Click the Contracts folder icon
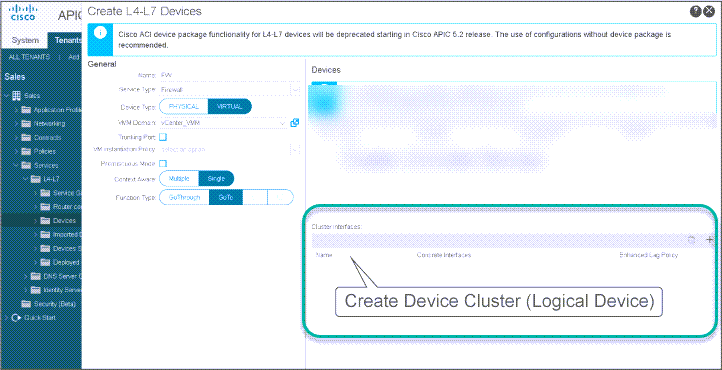 pyautogui.click(x=27, y=138)
